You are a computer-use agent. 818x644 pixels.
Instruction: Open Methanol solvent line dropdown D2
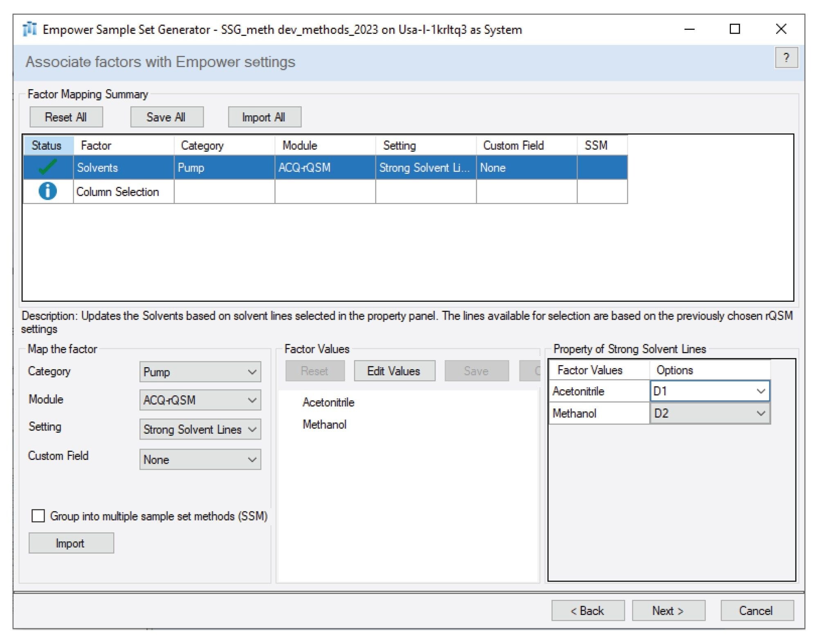(x=710, y=413)
